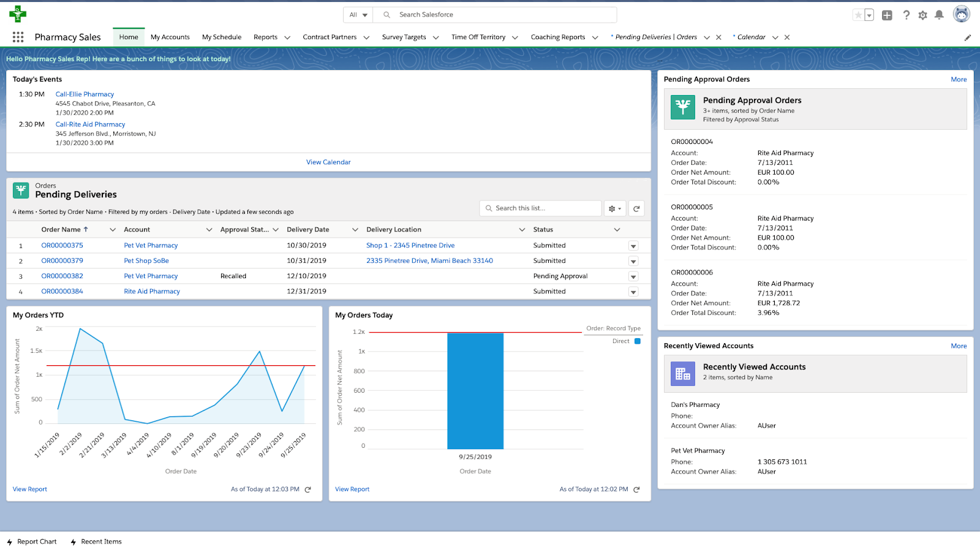Open the Setup gear icon
Screen dimensions: 980x552
tap(922, 15)
